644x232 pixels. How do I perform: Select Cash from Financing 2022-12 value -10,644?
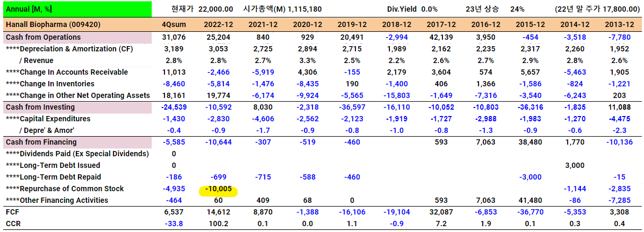coord(218,142)
